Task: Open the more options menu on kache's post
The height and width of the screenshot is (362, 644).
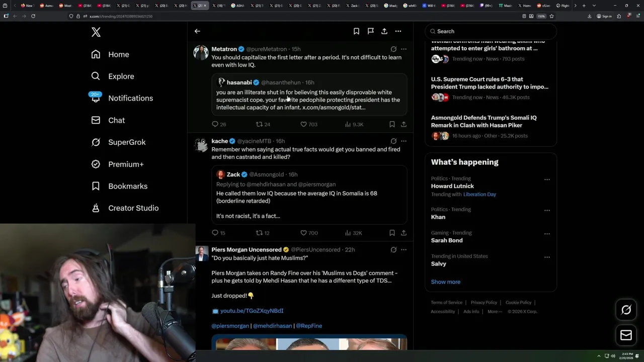Action: (404, 141)
